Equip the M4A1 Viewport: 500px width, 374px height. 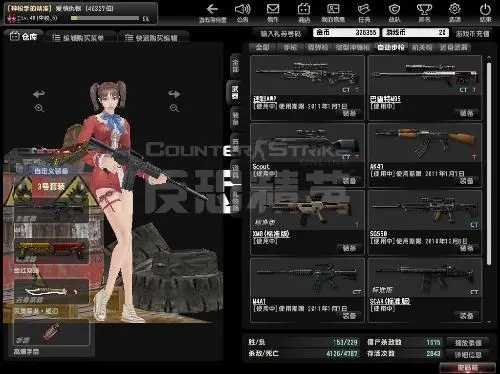tap(349, 315)
